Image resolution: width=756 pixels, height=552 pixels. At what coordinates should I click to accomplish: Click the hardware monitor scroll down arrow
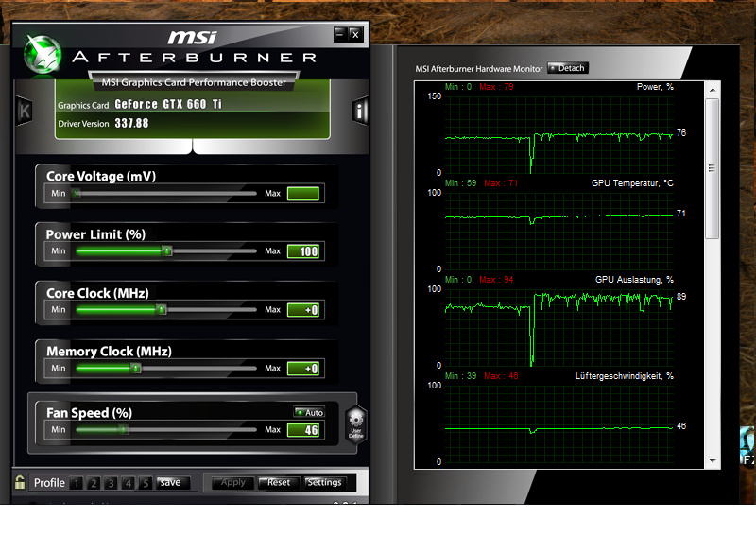[x=713, y=461]
